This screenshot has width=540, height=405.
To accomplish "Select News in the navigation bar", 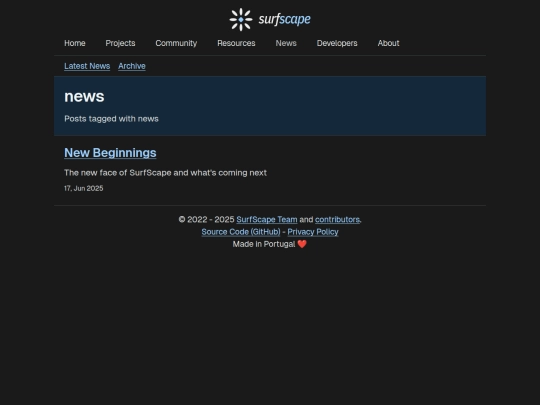I will 286,43.
